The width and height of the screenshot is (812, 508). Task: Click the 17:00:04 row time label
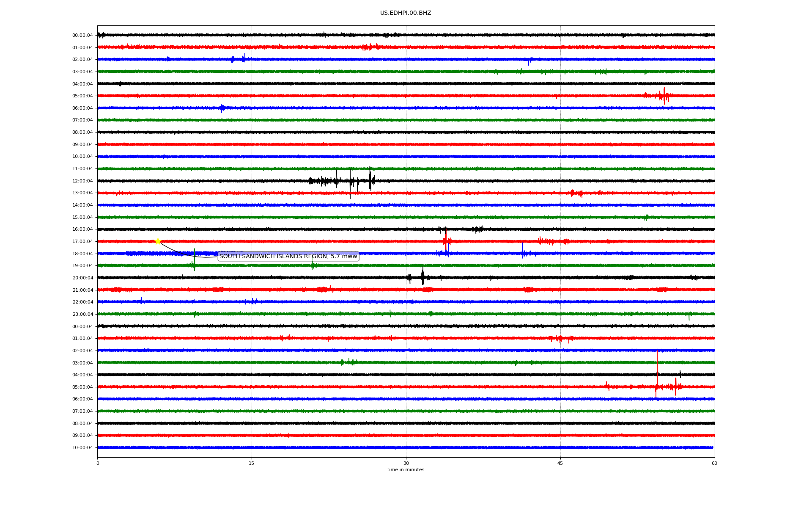82,242
